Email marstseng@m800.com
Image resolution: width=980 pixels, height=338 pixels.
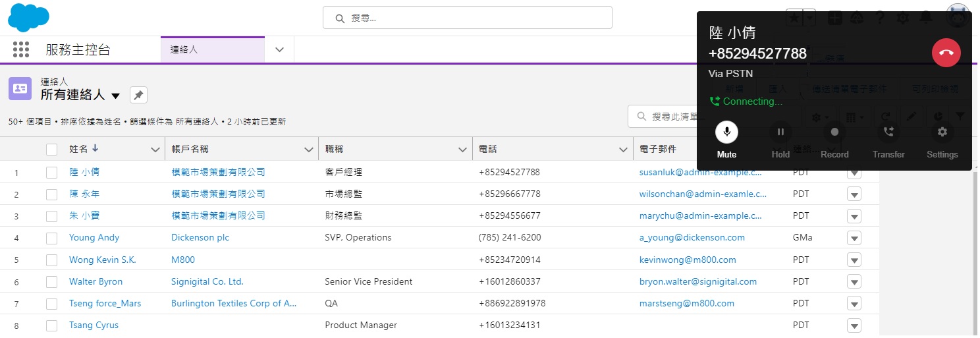[687, 303]
